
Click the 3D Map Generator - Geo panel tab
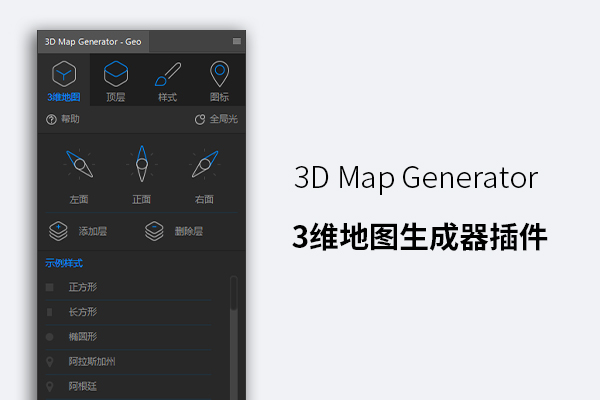tap(93, 42)
